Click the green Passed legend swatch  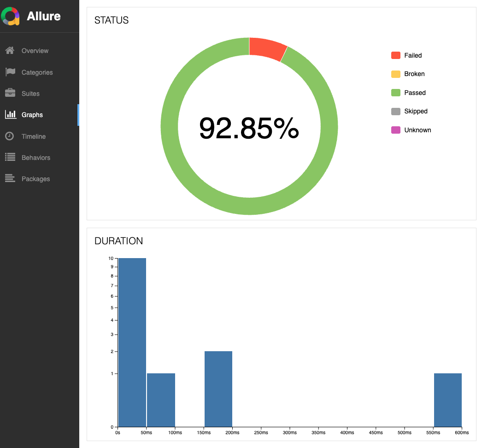(x=395, y=93)
